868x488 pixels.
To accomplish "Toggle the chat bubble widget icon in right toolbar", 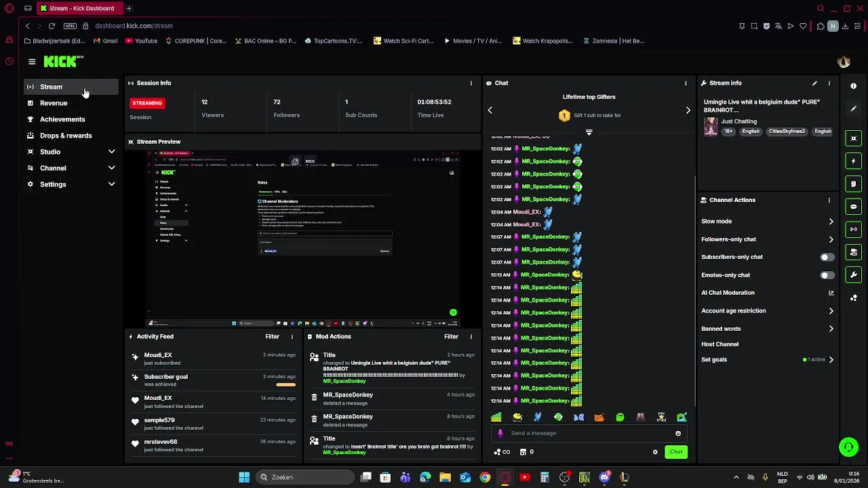I will (x=854, y=207).
